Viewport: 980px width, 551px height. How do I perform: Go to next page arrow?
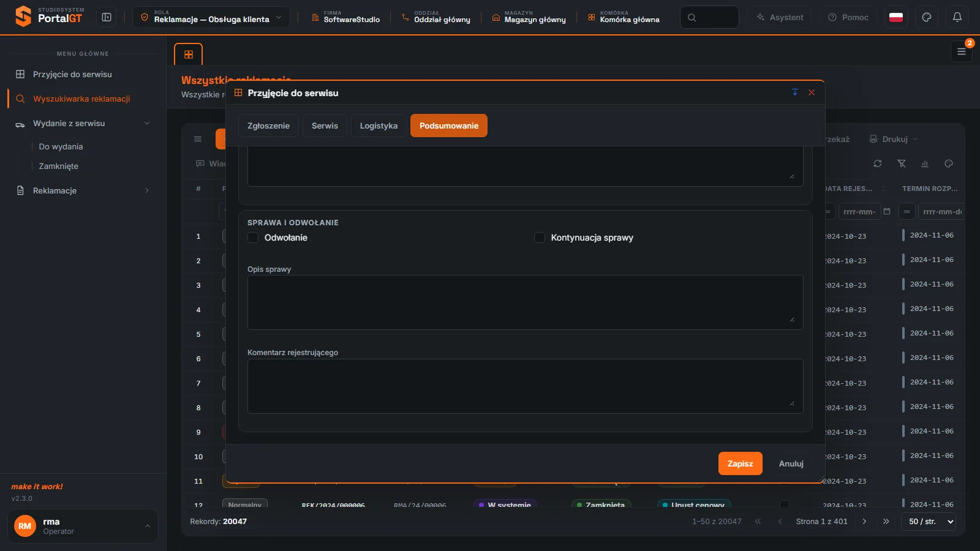864,522
